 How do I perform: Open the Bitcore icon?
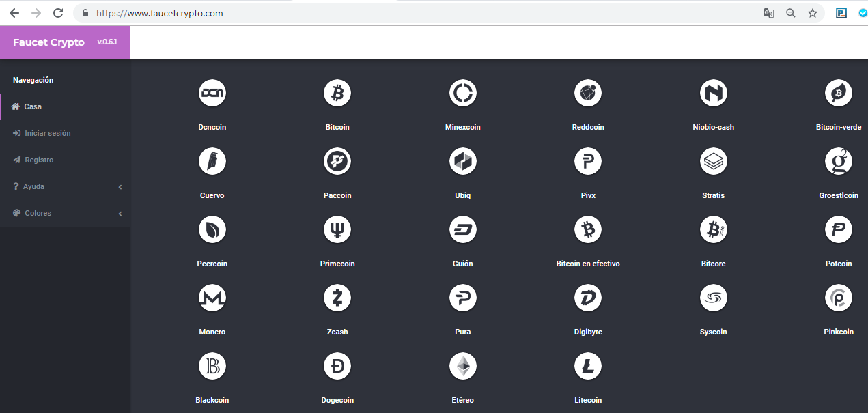point(714,229)
